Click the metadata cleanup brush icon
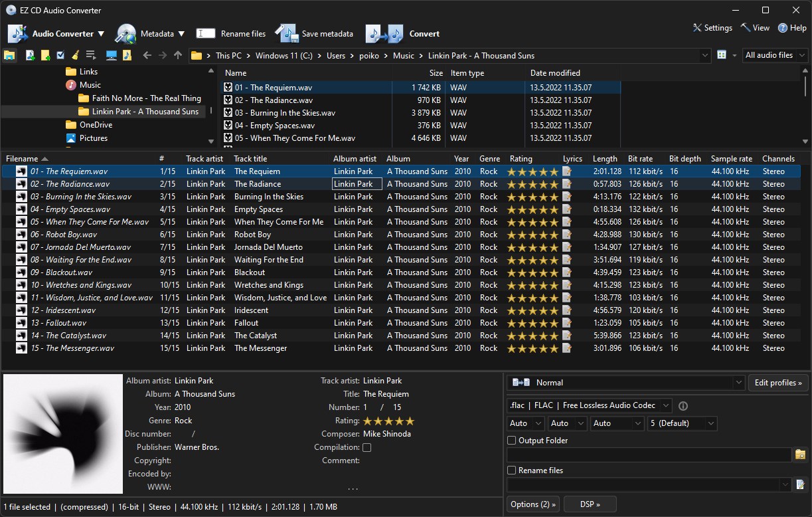This screenshot has height=517, width=812. pyautogui.click(x=74, y=55)
